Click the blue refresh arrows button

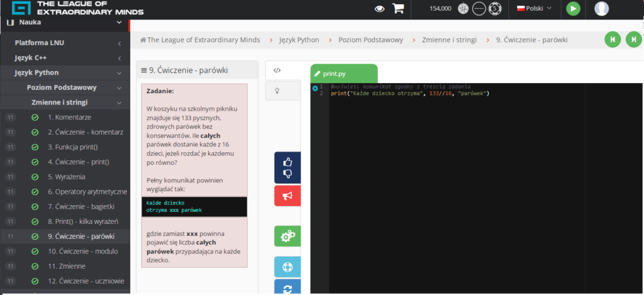click(287, 288)
